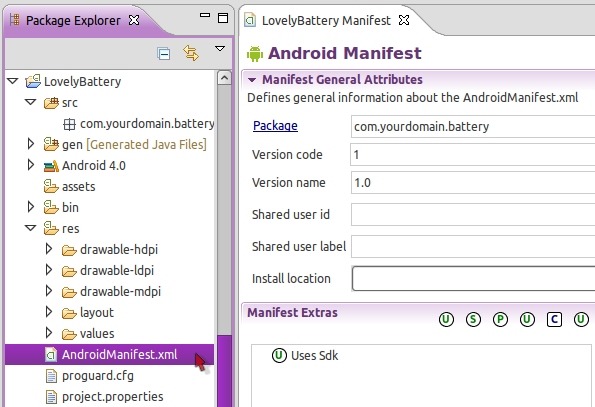Click the drawable-hdpi folder icon

(x=69, y=250)
